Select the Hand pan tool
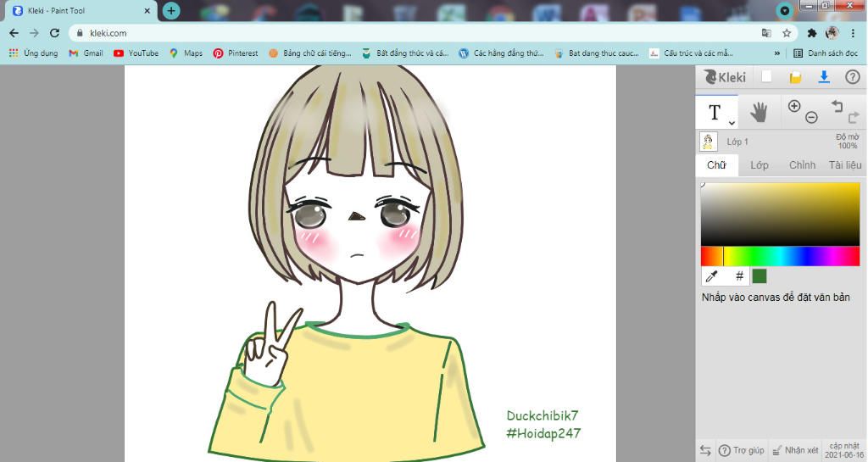Screen dimensions: 868x462 pos(759,112)
